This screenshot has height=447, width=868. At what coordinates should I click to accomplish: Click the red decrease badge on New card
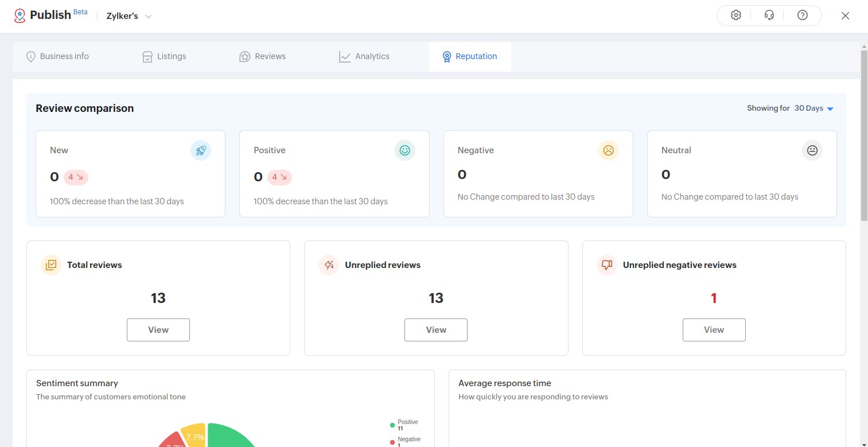76,177
